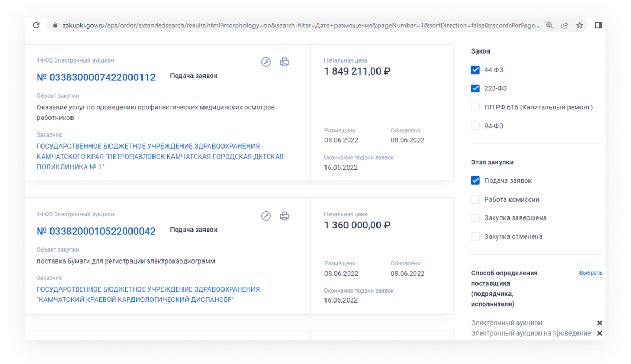Click the 'Этап закупки' filter section heading
The width and height of the screenshot is (631, 364).
point(492,162)
